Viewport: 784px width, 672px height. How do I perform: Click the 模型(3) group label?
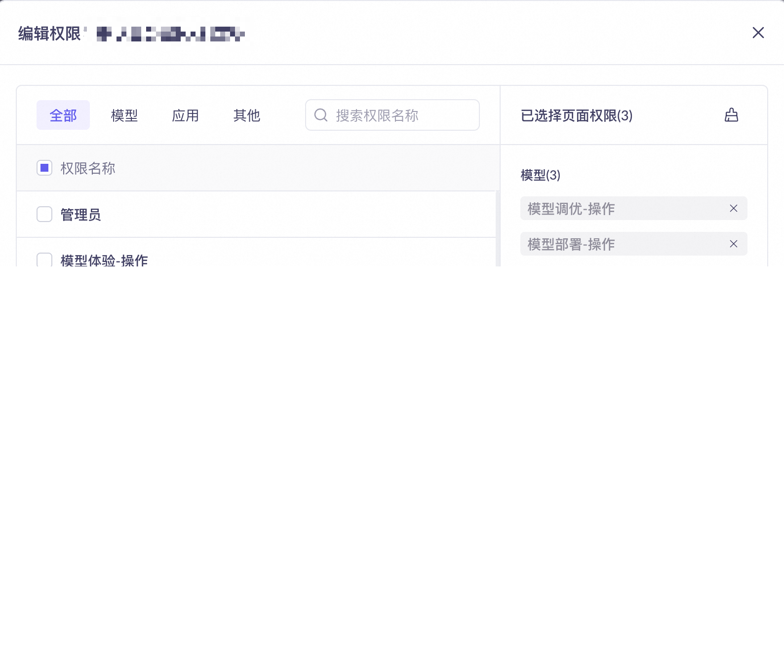(x=541, y=175)
